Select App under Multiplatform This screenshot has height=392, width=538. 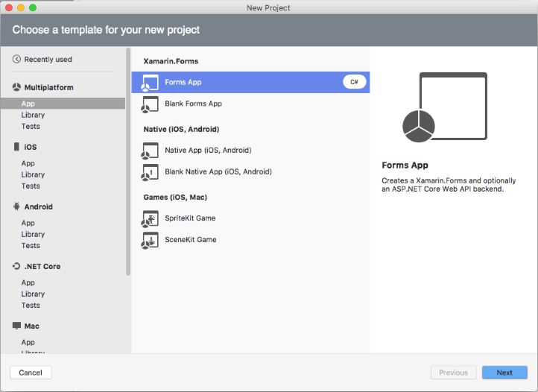tap(28, 104)
